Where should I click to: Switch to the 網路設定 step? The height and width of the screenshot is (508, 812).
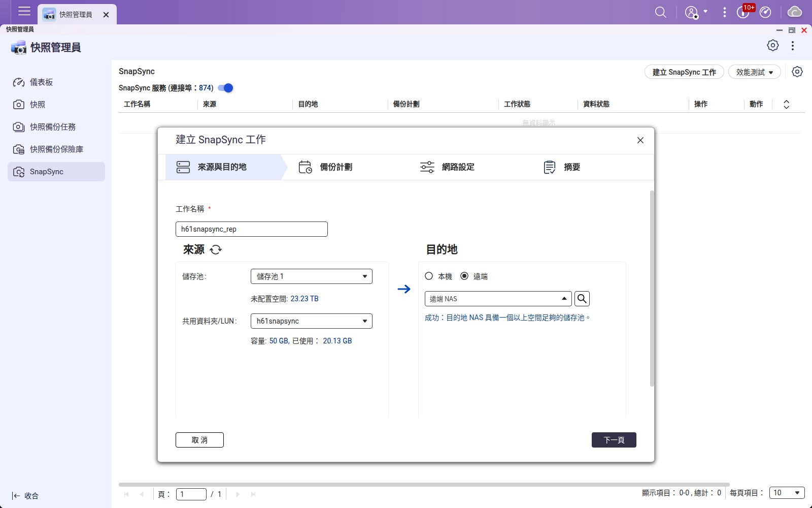[x=447, y=167]
